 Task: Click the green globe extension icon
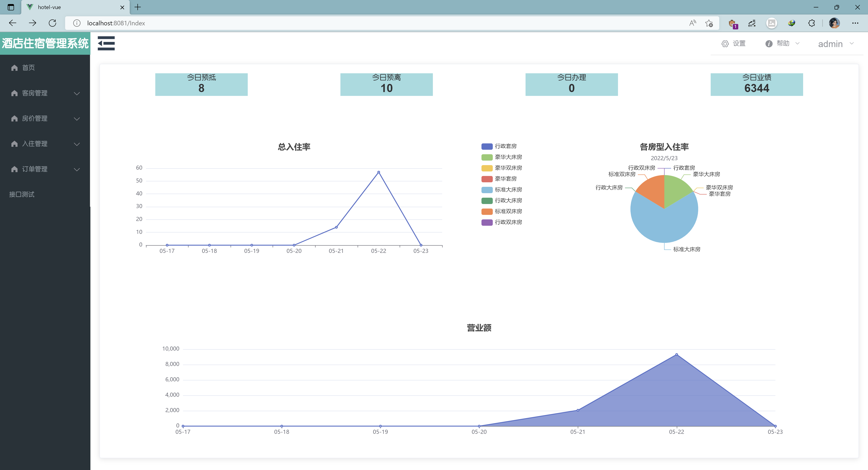(792, 23)
